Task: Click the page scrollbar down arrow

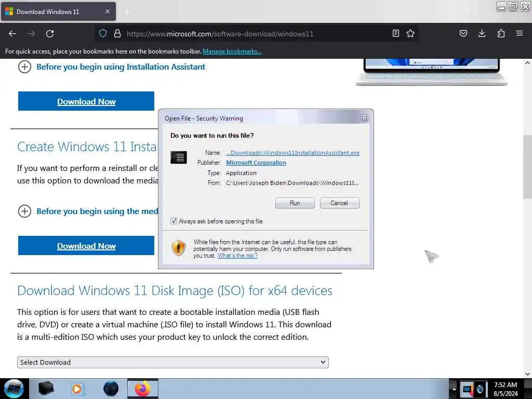Action: [527, 374]
